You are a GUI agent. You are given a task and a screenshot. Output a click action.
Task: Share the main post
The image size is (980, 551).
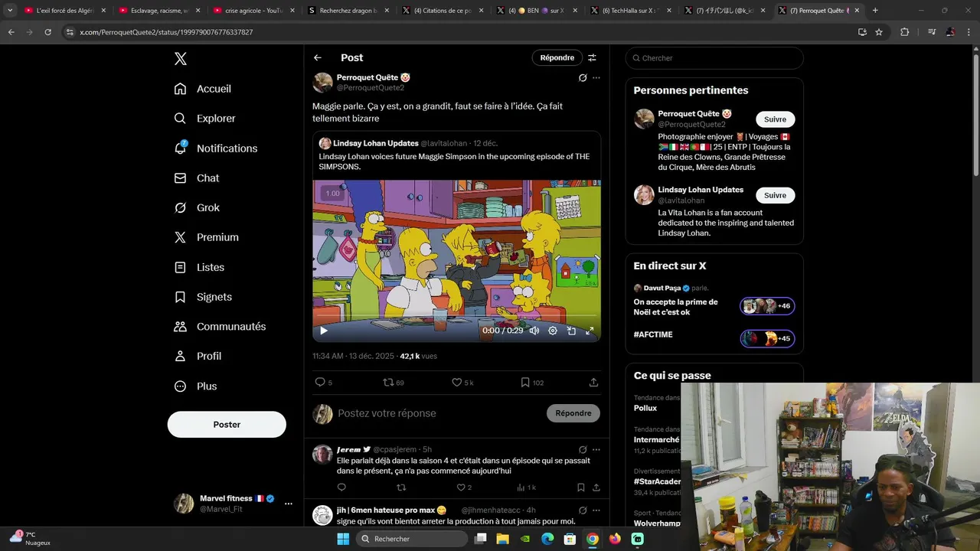point(593,382)
